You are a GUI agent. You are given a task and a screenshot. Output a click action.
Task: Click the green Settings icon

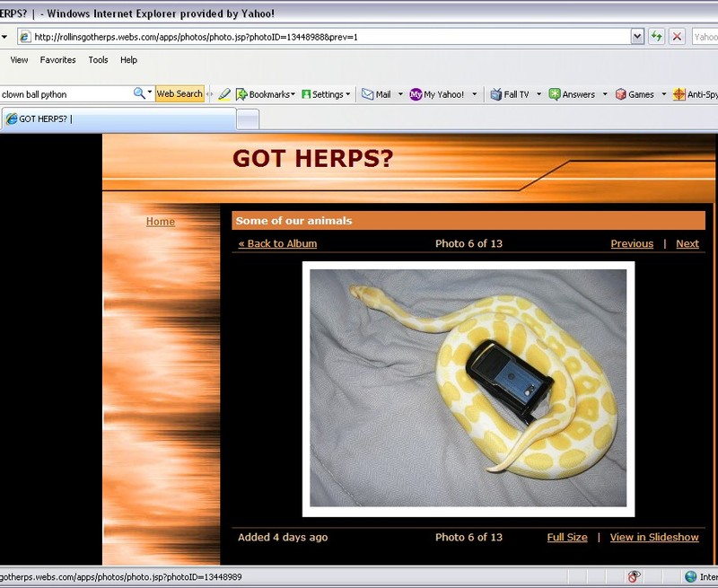pos(306,94)
